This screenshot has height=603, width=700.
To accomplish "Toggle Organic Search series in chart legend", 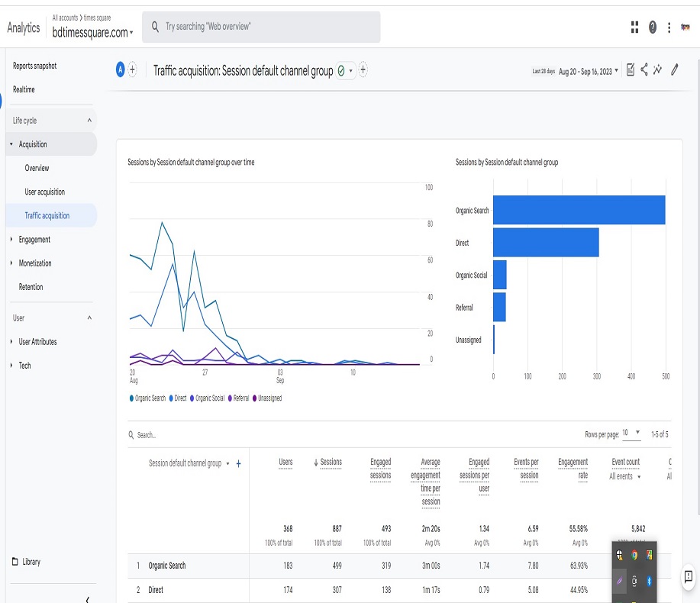I will pos(147,398).
